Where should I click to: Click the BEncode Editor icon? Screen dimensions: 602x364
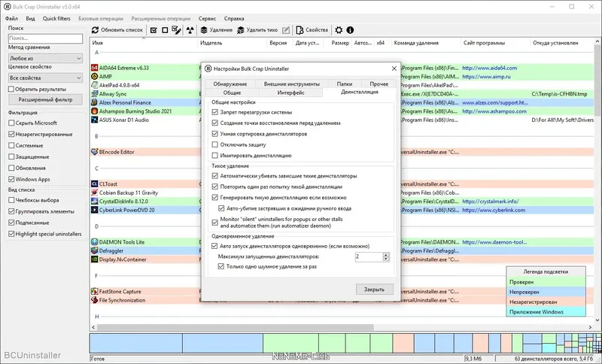pyautogui.click(x=95, y=152)
